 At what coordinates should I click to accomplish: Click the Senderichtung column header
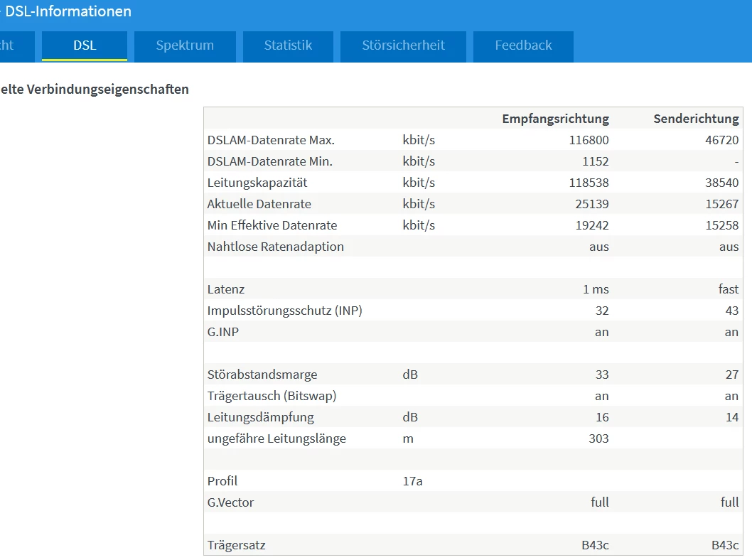tap(696, 119)
